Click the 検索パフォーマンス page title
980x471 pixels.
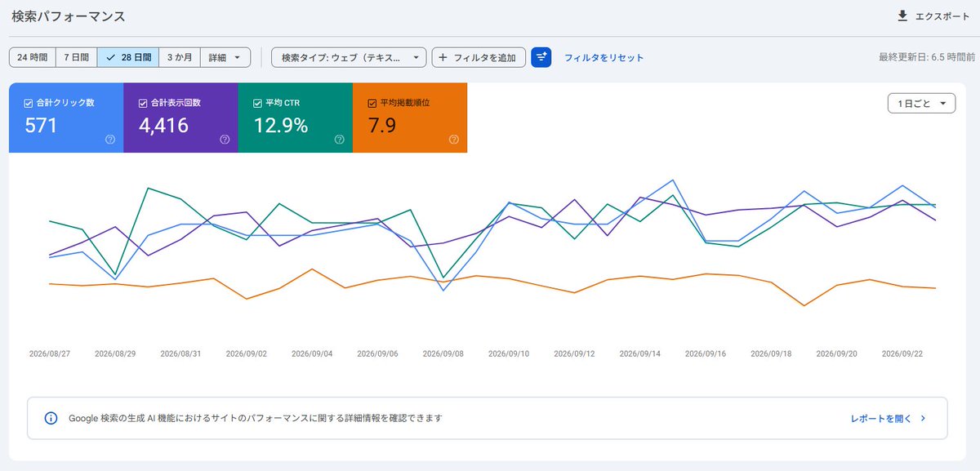coord(69,16)
